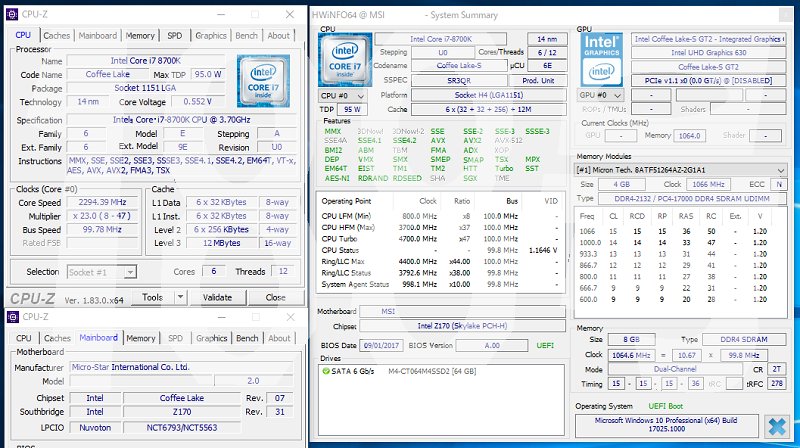Screen dimensions: 800x448
Task: Click the Multiplier x 23.0 value
Action: tap(103, 216)
